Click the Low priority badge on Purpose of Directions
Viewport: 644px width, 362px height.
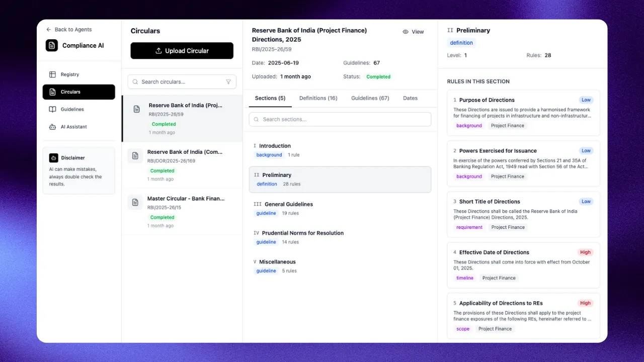pyautogui.click(x=586, y=100)
